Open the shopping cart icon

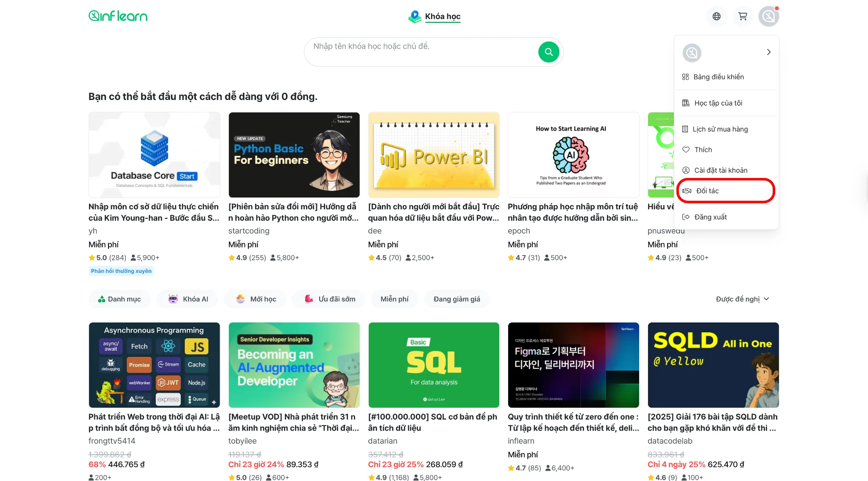click(743, 16)
